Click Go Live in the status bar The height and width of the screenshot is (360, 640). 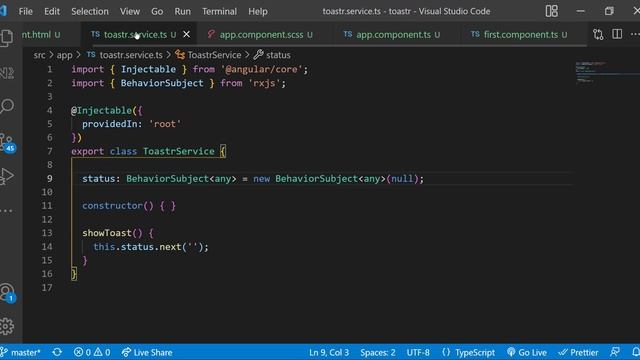[x=527, y=352]
